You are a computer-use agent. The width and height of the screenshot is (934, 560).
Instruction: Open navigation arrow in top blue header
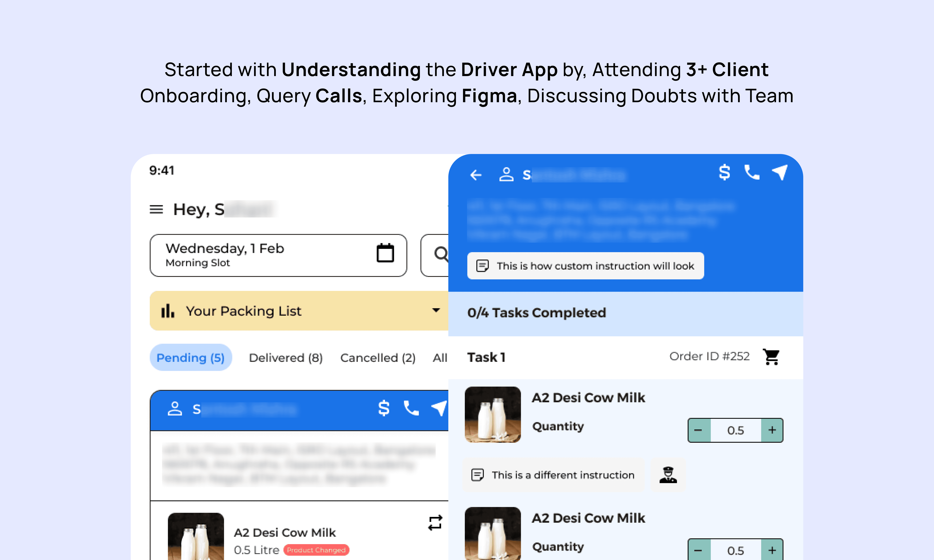780,173
